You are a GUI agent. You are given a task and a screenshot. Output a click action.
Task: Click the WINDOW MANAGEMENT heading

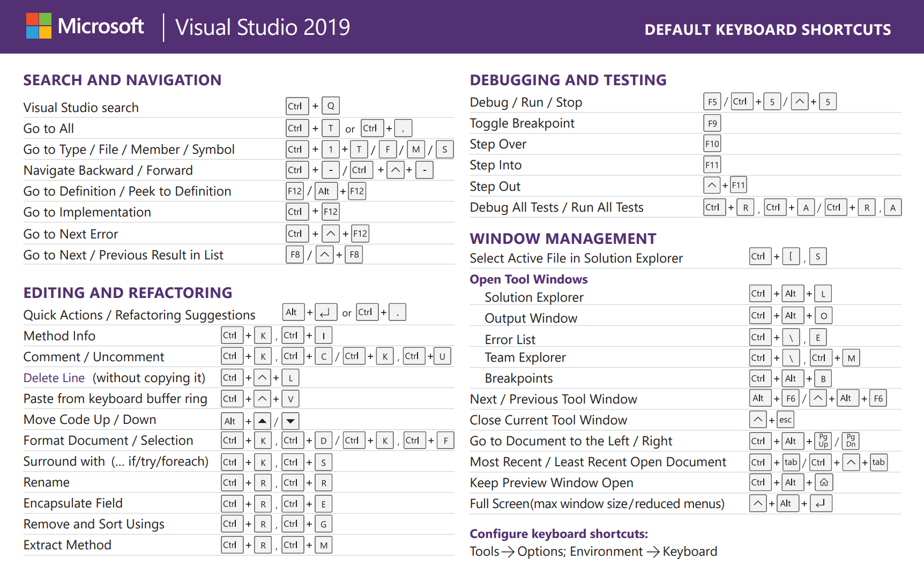pyautogui.click(x=563, y=239)
